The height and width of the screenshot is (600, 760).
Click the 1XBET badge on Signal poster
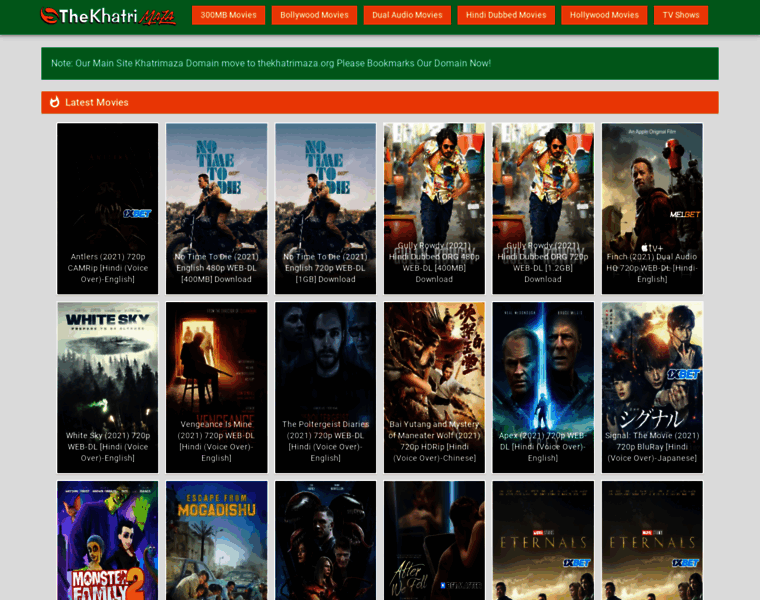(683, 374)
